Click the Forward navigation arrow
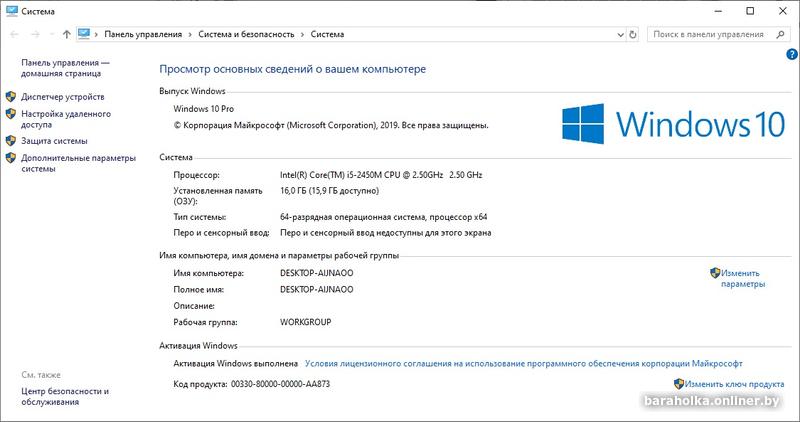This screenshot has height=422, width=800. coord(35,34)
